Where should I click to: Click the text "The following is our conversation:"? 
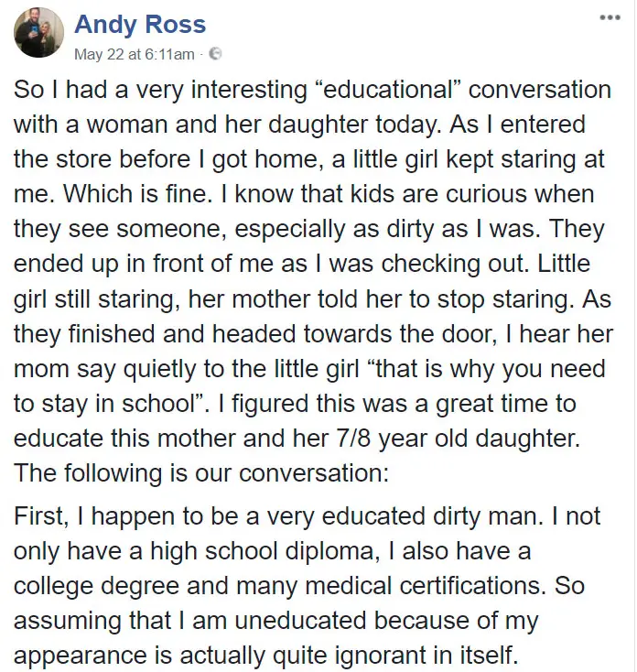point(201,473)
